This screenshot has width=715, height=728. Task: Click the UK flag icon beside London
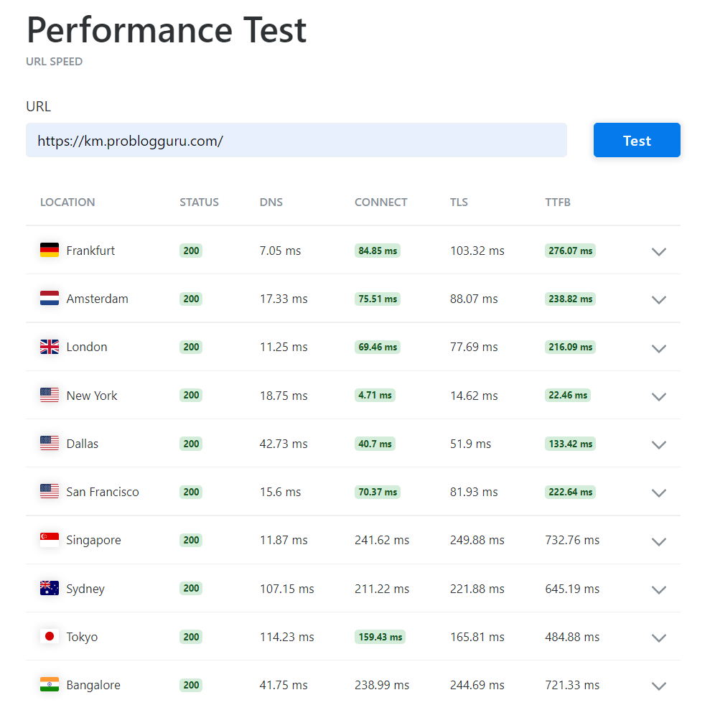coord(50,347)
